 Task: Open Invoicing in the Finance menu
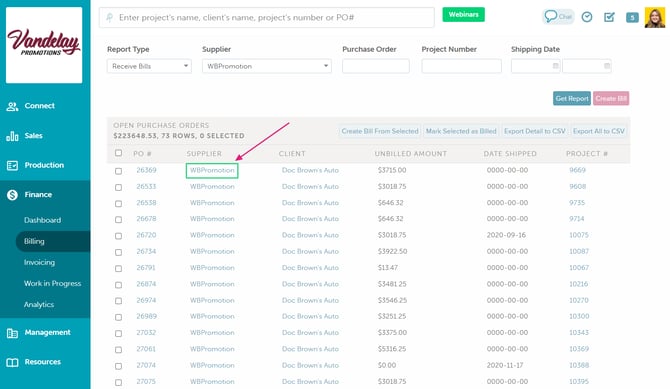(39, 262)
